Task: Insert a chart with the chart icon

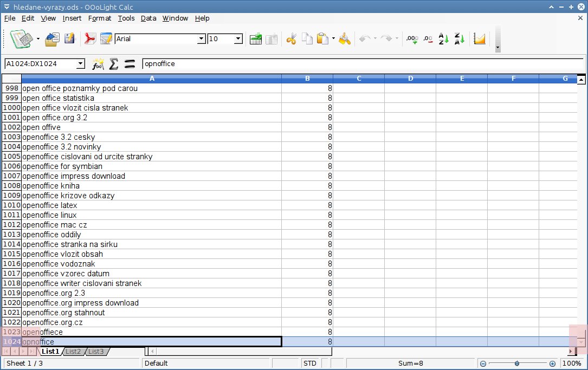Action: click(480, 38)
